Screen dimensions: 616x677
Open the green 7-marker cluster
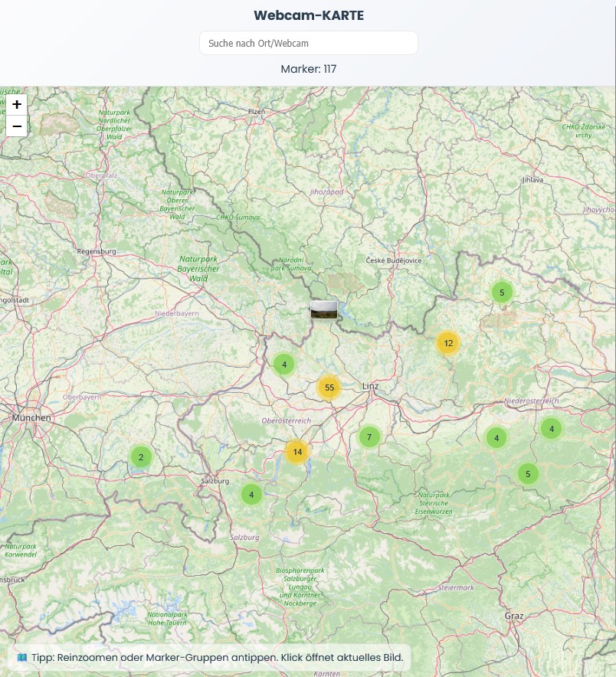pyautogui.click(x=369, y=437)
